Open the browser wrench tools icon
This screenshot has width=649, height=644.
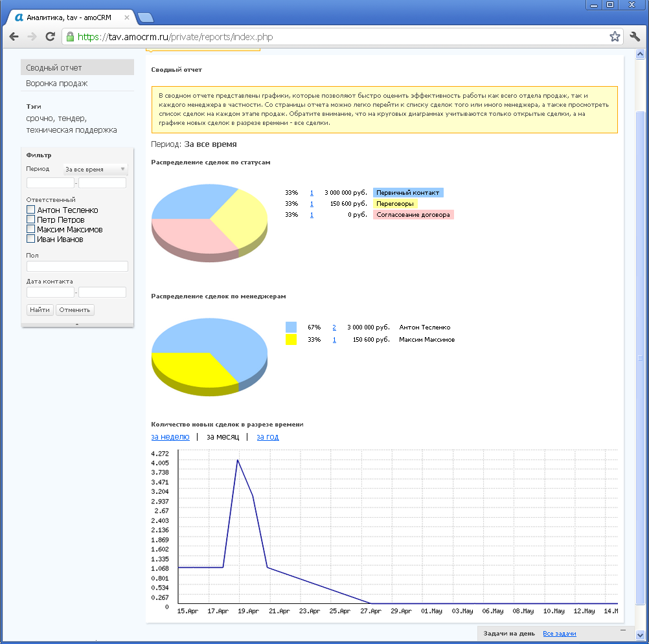(x=635, y=37)
